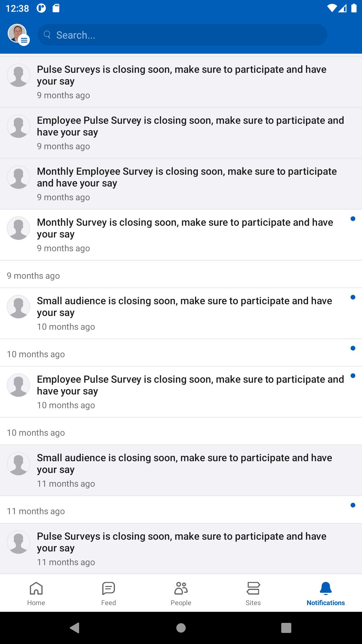This screenshot has height=644, width=362.
Task: Click unread dot on Employee Pulse Survey 10 months notification
Action: click(x=353, y=376)
